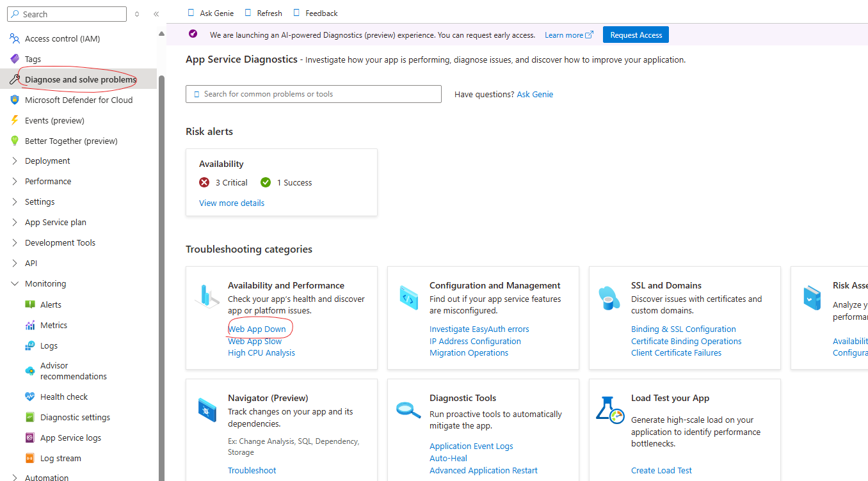Screen dimensions: 868x481
Task: Click the Better Together lightbulb icon
Action: [15, 141]
